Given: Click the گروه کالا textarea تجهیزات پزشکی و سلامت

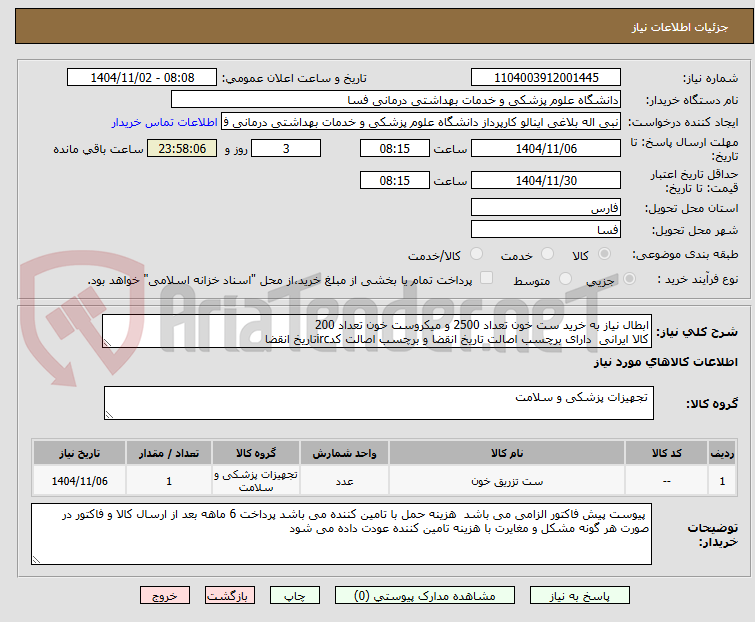Looking at the screenshot, I should point(378,403).
